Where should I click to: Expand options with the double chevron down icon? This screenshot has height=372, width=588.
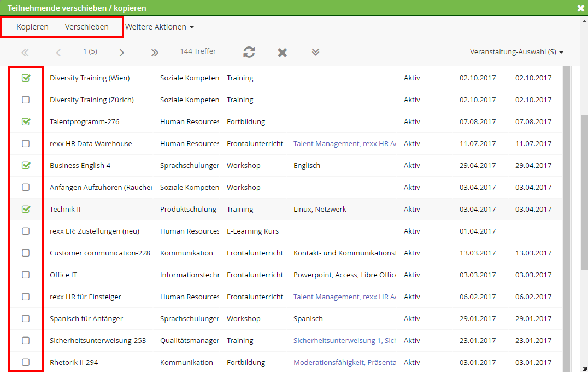point(315,52)
